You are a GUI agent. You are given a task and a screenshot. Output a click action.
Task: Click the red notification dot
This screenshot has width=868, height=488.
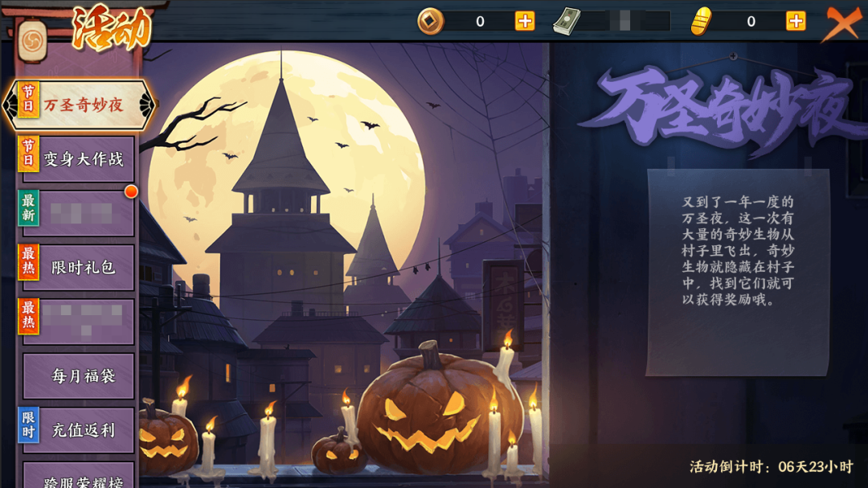(131, 191)
